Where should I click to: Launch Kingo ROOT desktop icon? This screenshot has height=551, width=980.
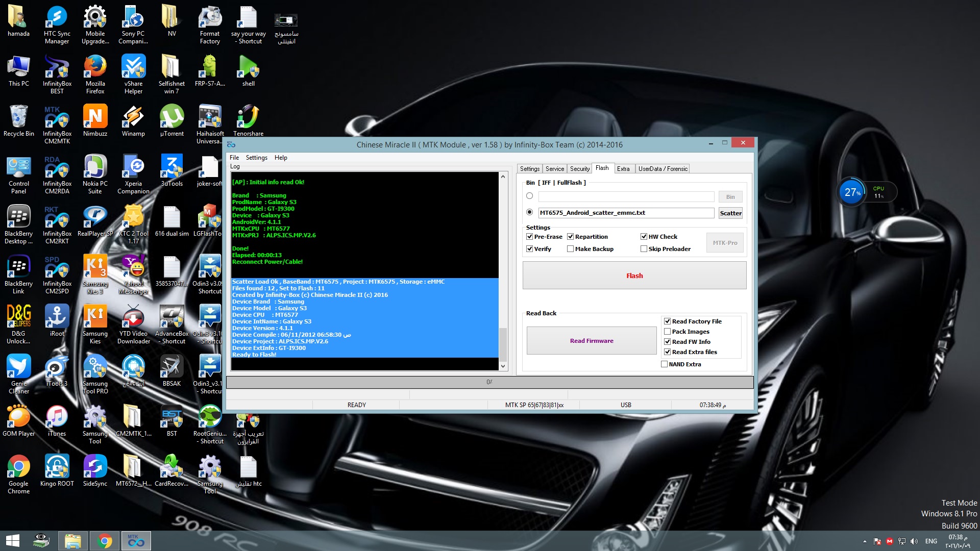[57, 471]
